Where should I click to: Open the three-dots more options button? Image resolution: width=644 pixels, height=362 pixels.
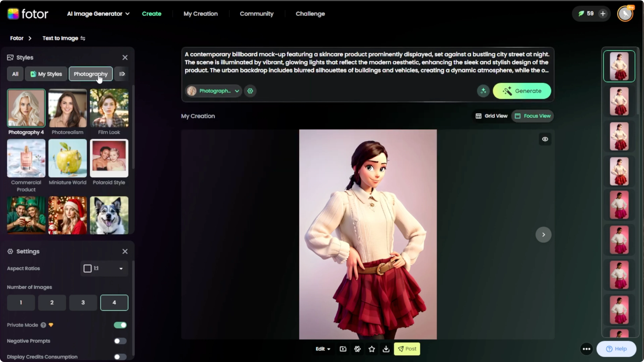(x=586, y=349)
